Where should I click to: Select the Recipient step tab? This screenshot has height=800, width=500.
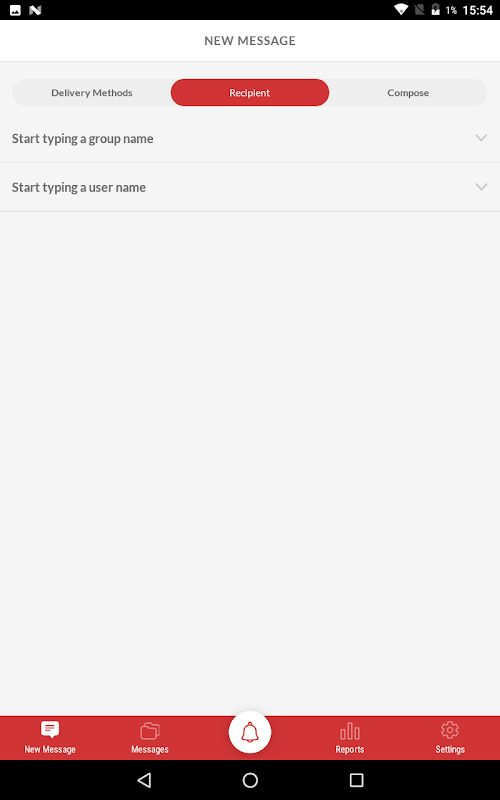[250, 92]
